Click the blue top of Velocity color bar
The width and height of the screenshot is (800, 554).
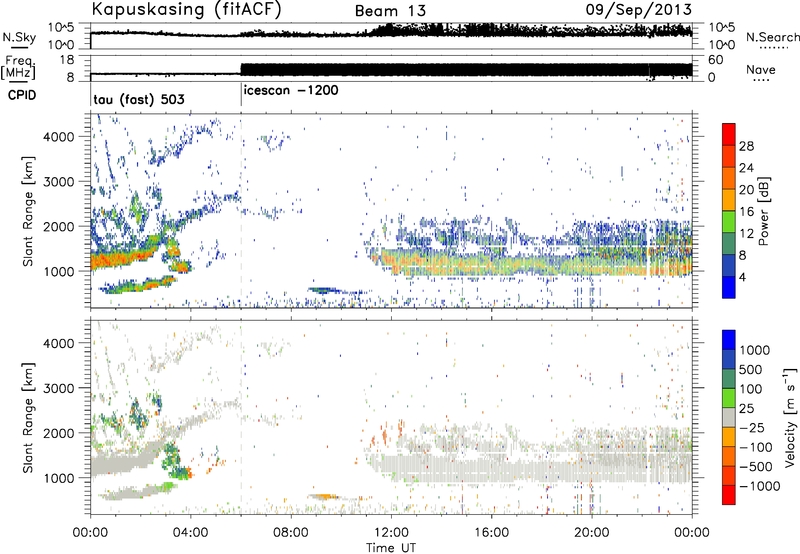tap(729, 340)
